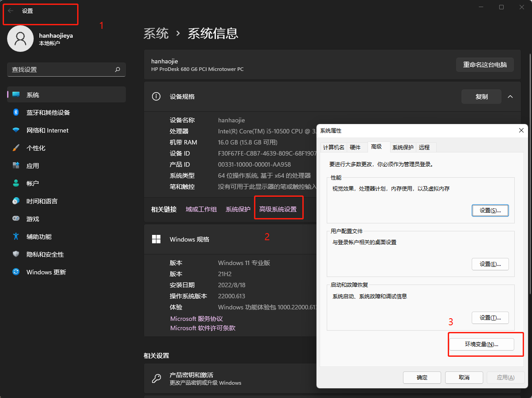Click the OS build value 22000.613
Viewport: 532px width, 398px height.
click(231, 296)
